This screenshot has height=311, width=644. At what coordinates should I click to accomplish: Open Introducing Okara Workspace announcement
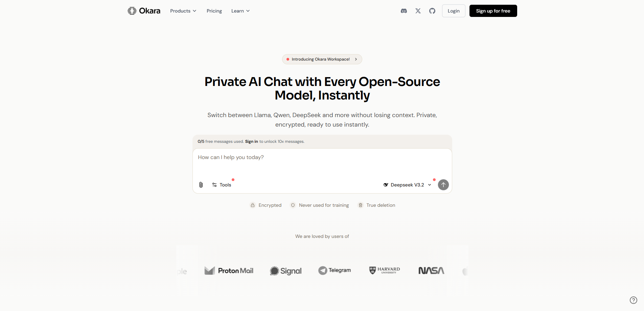coord(322,59)
